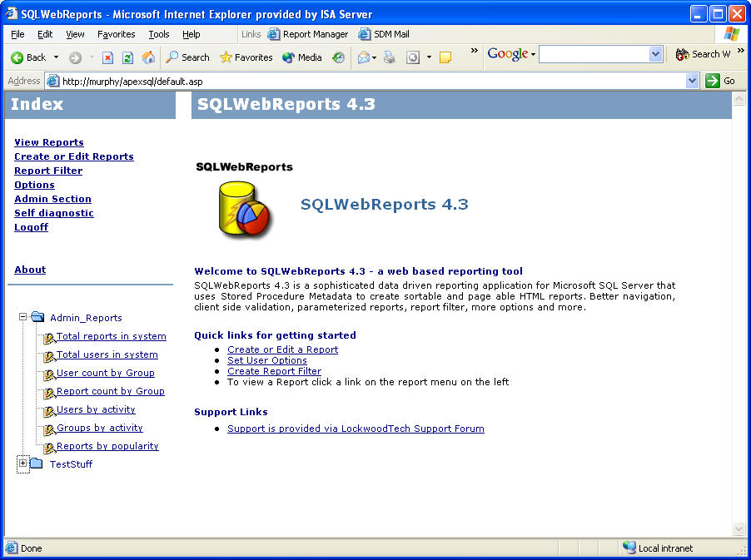Open the View menu
The image size is (751, 560).
click(75, 34)
